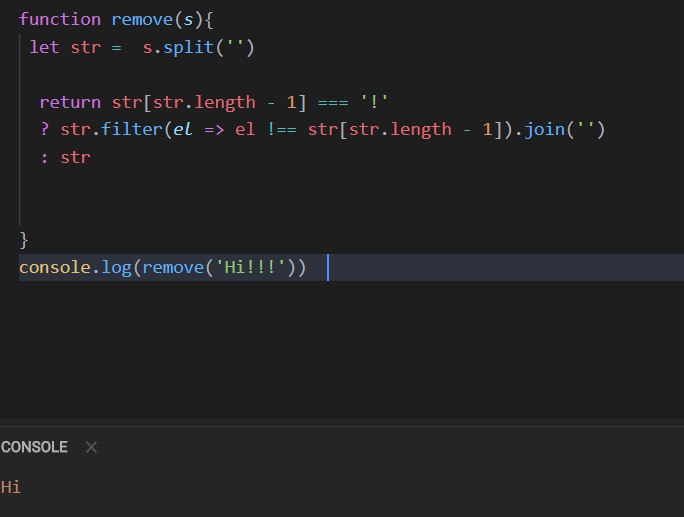Click the 'remove' call inside console.log
This screenshot has height=517, width=684.
click(x=173, y=267)
